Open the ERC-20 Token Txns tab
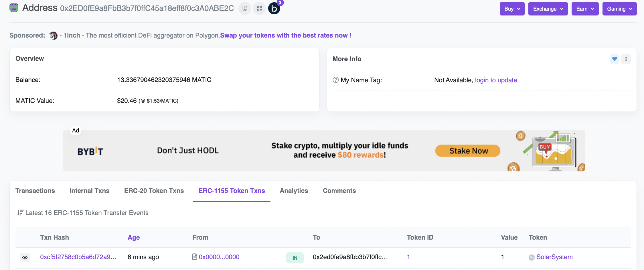 [154, 191]
